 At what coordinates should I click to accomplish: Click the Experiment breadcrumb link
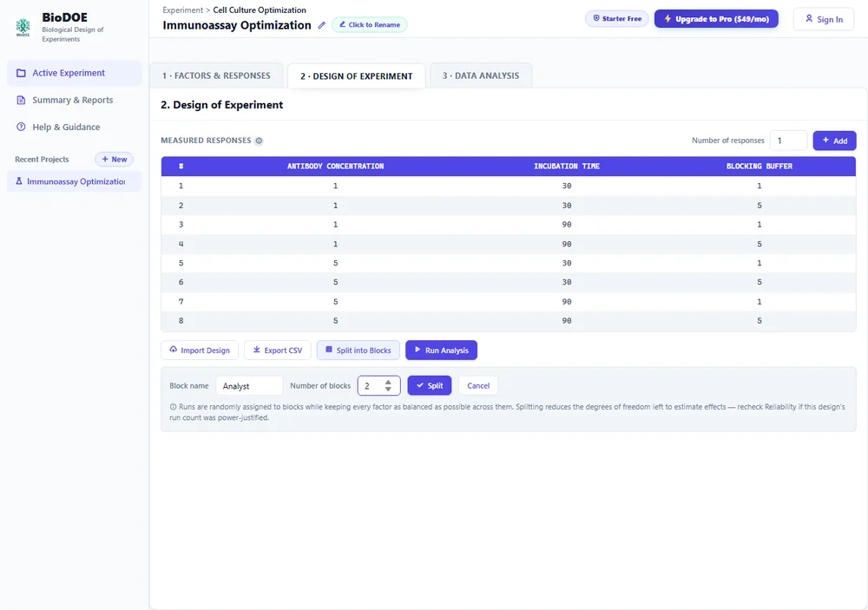182,10
